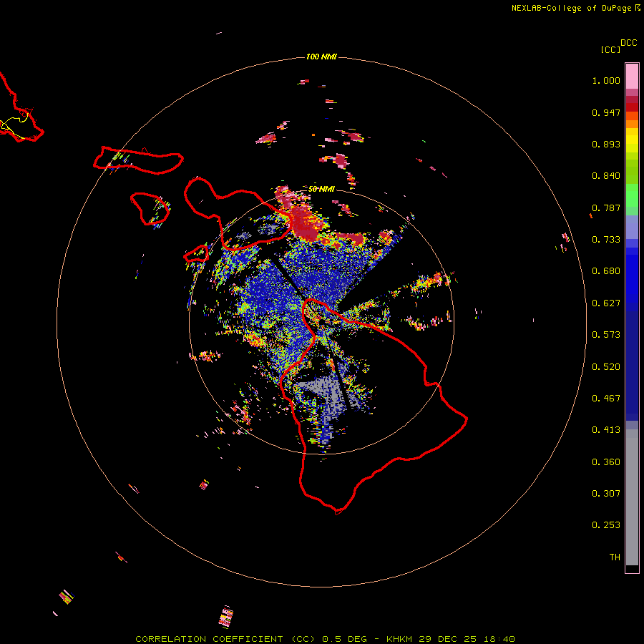The image size is (644, 644).
Task: Pick the orange color bar segment
Action: [632, 124]
